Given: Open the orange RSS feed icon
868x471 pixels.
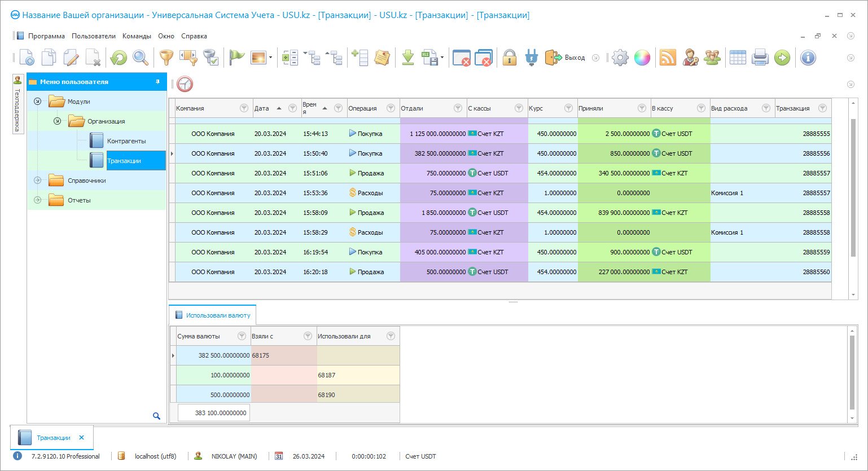Looking at the screenshot, I should [668, 58].
